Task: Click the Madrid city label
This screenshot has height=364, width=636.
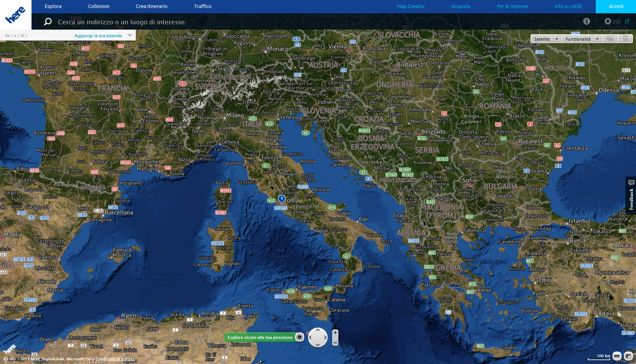Action: (13, 235)
